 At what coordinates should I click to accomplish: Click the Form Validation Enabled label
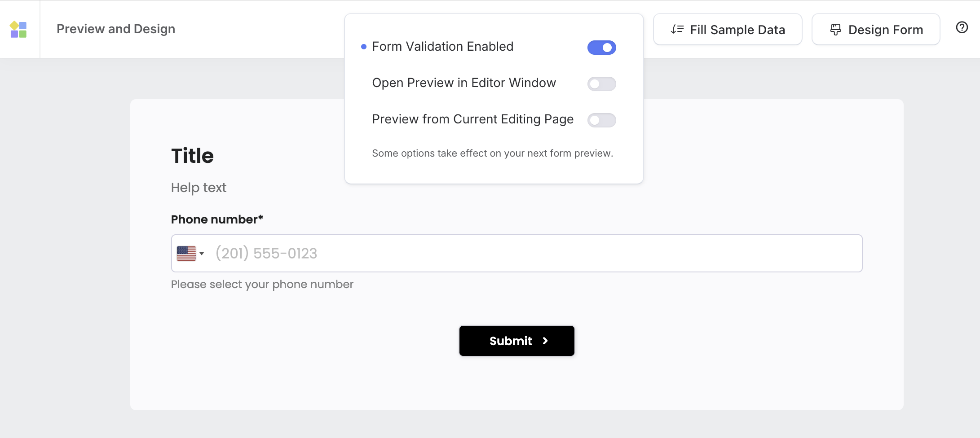pyautogui.click(x=442, y=47)
